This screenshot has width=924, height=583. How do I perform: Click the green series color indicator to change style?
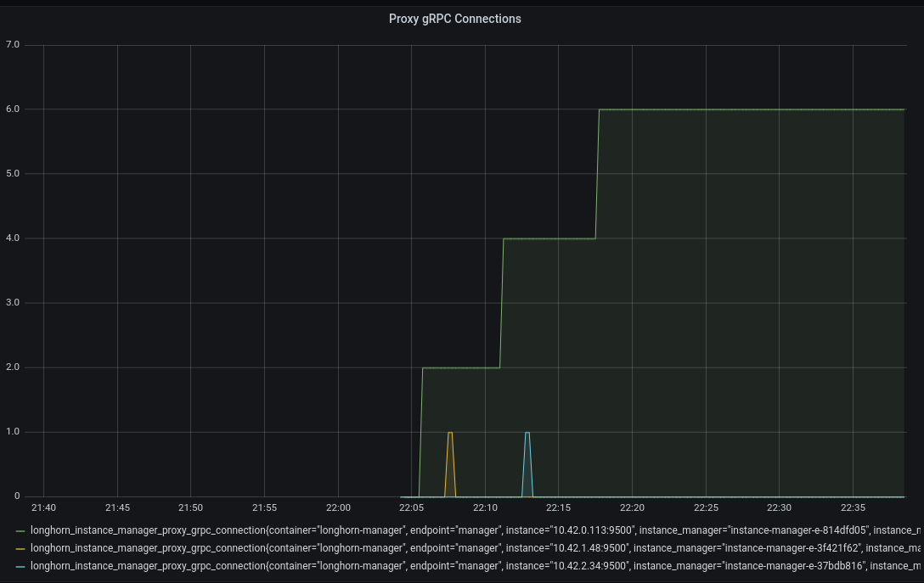pos(19,530)
